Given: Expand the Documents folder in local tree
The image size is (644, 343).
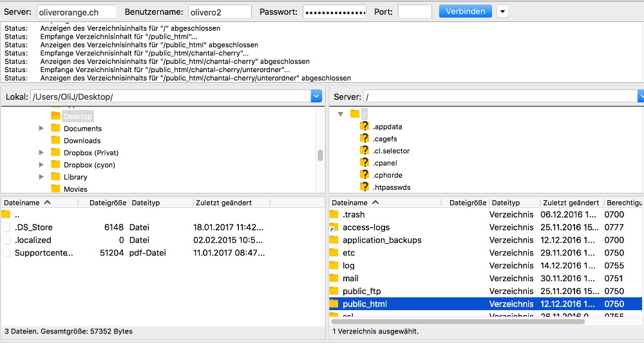Looking at the screenshot, I should [x=41, y=129].
